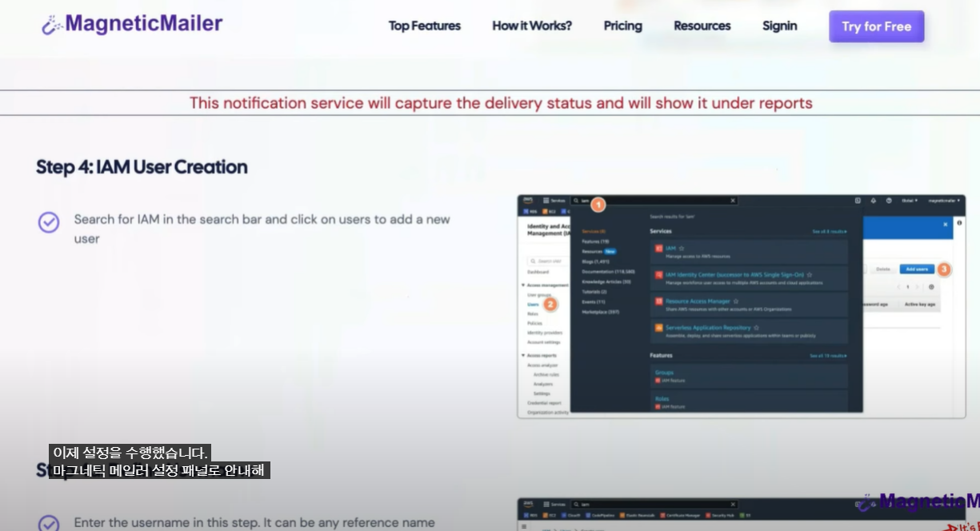Select Dashboard in the IAM sidebar
980x531 pixels.
538,272
